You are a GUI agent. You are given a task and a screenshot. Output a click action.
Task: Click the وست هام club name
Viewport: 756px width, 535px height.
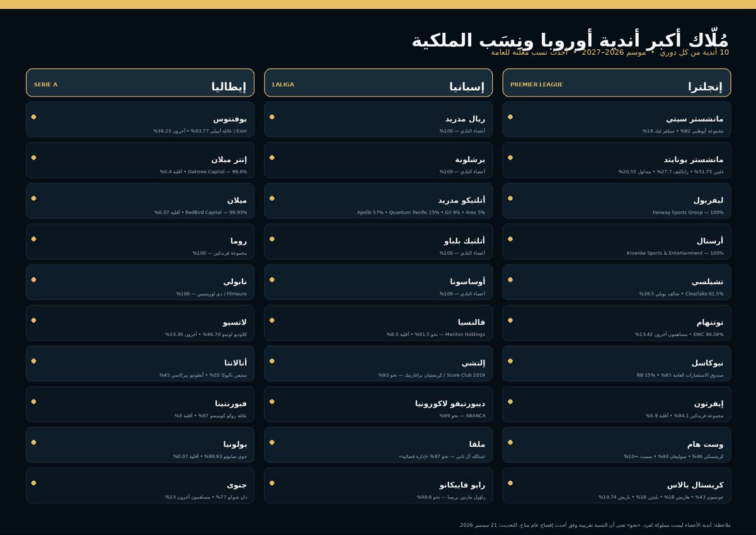coord(705,444)
